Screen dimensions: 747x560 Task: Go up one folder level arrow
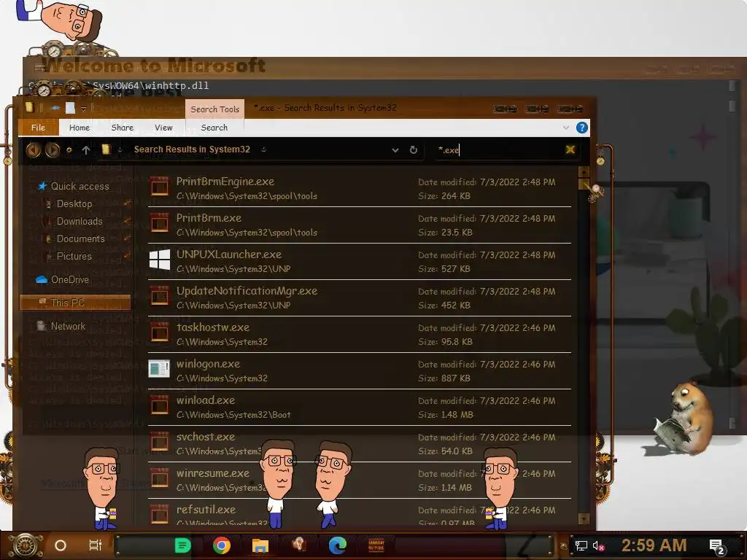(86, 150)
